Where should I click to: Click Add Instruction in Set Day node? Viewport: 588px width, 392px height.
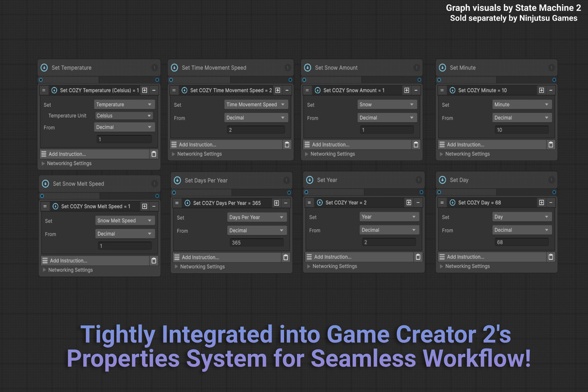pyautogui.click(x=492, y=257)
